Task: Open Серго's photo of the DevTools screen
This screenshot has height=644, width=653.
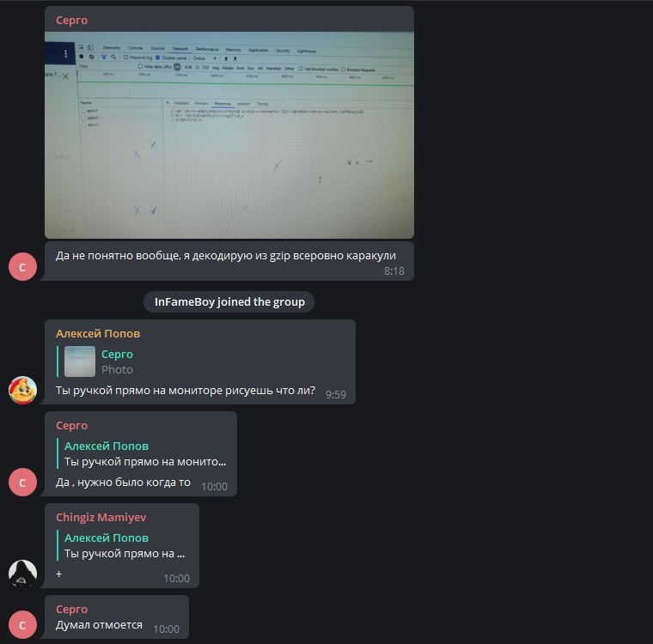Action: tap(229, 135)
